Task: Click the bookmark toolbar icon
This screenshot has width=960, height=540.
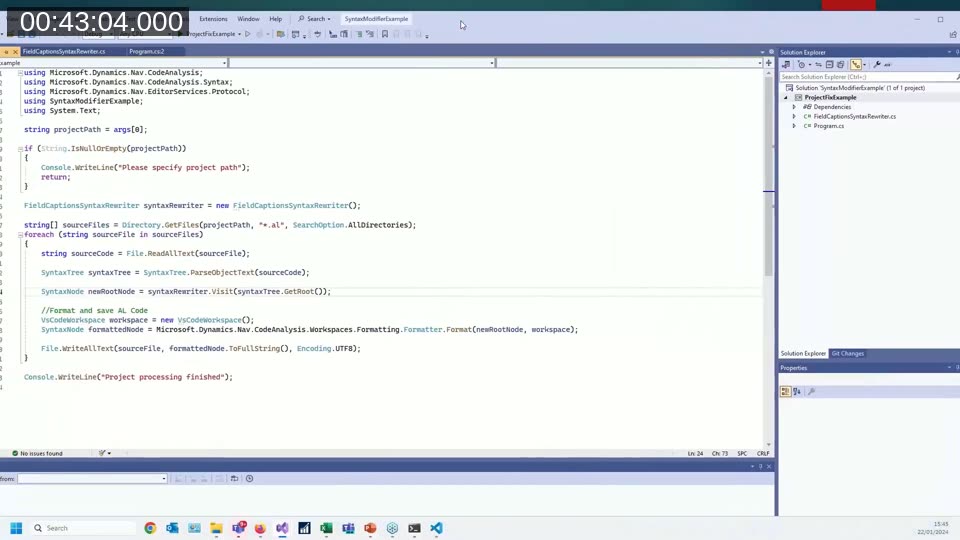Action: tap(385, 34)
